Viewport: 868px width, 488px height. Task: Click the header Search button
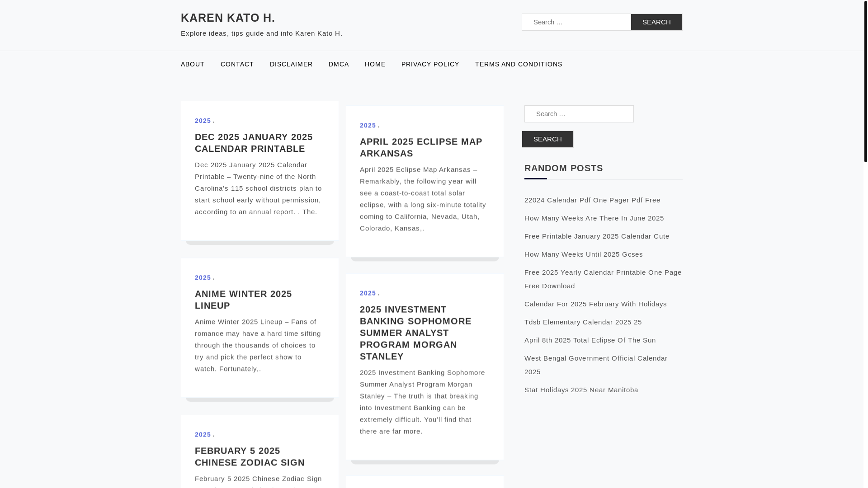(x=656, y=22)
